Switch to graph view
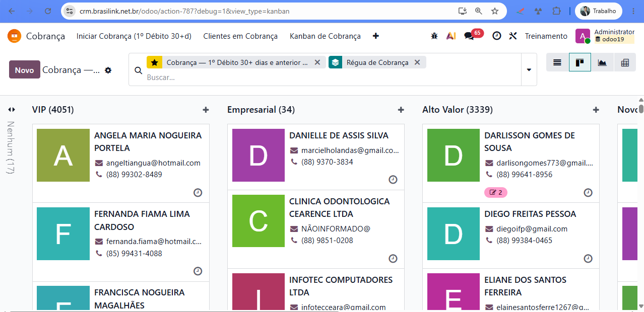 [x=602, y=62]
